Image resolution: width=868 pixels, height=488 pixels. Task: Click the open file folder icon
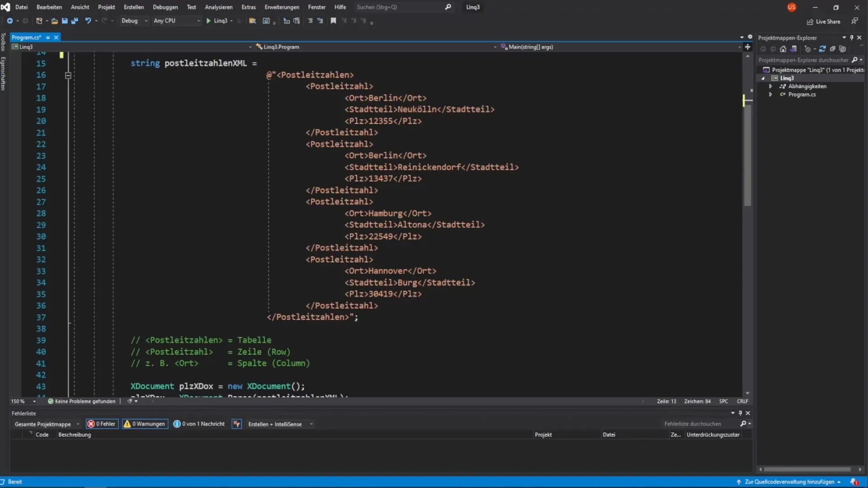point(54,21)
